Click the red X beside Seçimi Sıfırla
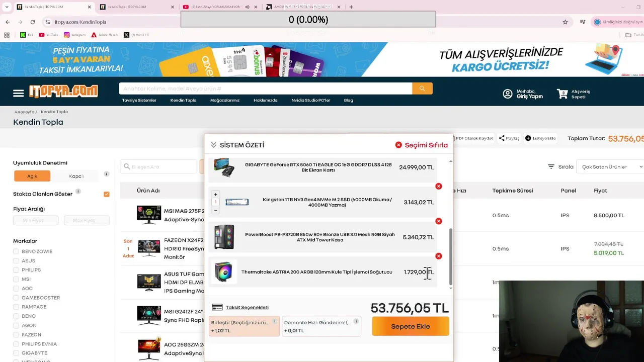Viewport: 644px width, 362px height. pos(398,145)
